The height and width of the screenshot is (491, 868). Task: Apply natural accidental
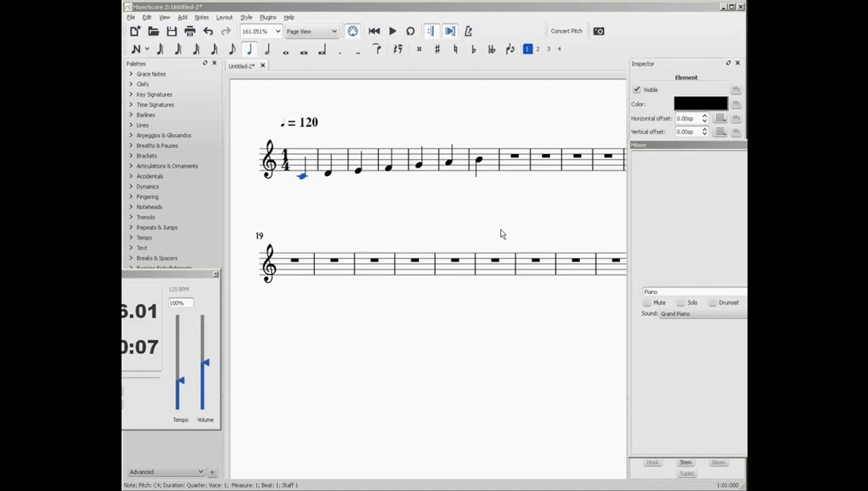[x=455, y=49]
